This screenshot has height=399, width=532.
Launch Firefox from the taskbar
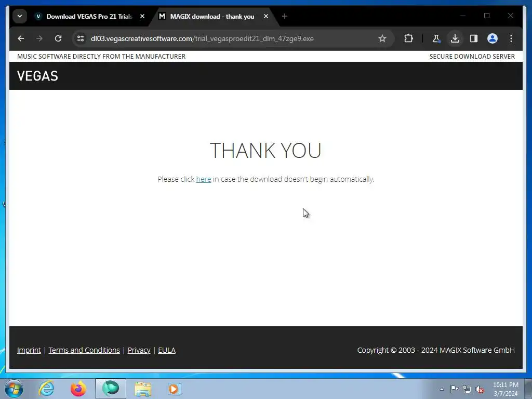78,389
